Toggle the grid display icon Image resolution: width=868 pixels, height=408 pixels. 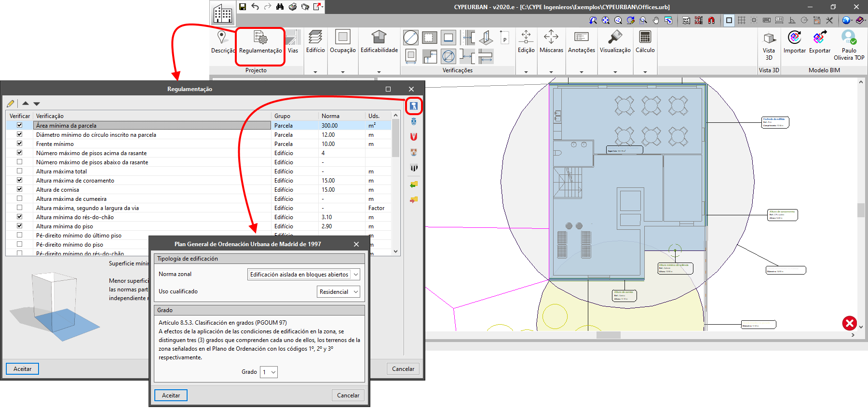click(742, 20)
